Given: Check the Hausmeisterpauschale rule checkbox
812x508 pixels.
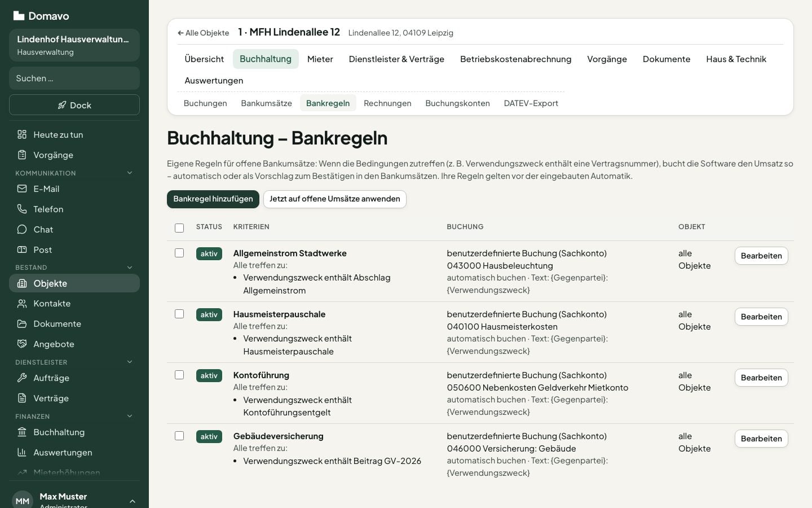Looking at the screenshot, I should [x=179, y=314].
